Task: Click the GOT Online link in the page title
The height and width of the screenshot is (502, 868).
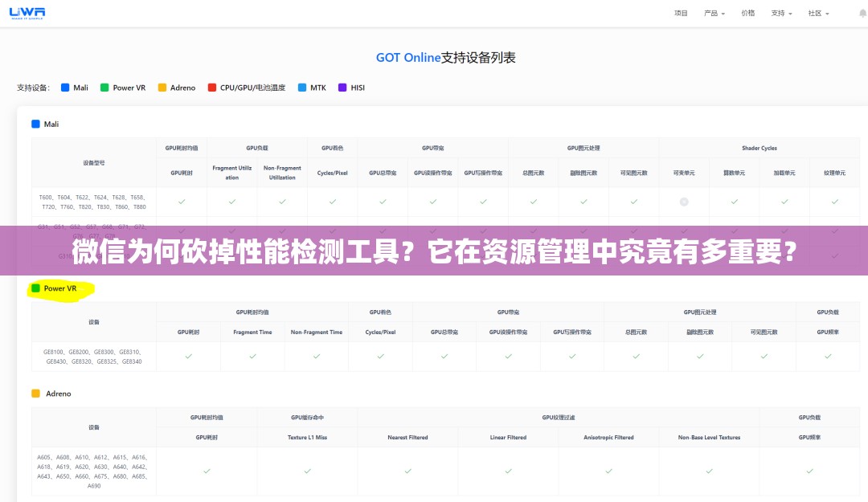Action: (407, 57)
